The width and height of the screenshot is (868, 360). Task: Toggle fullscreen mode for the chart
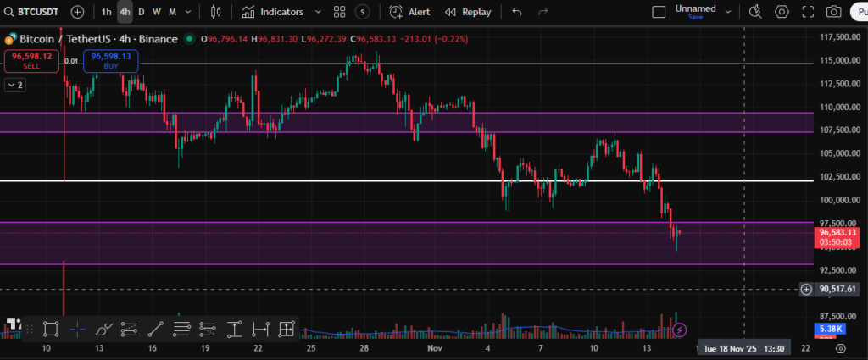point(809,12)
